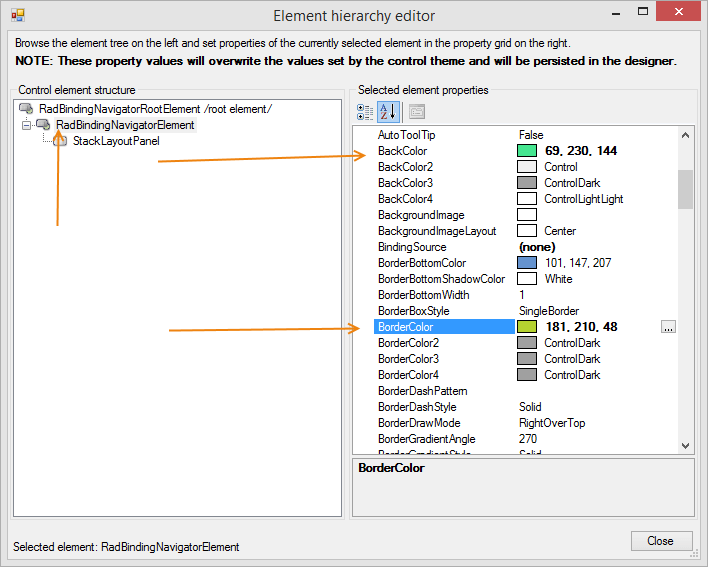This screenshot has height=567, width=708.
Task: Click the BorderDrawMode value RightOverTop
Action: tap(552, 423)
